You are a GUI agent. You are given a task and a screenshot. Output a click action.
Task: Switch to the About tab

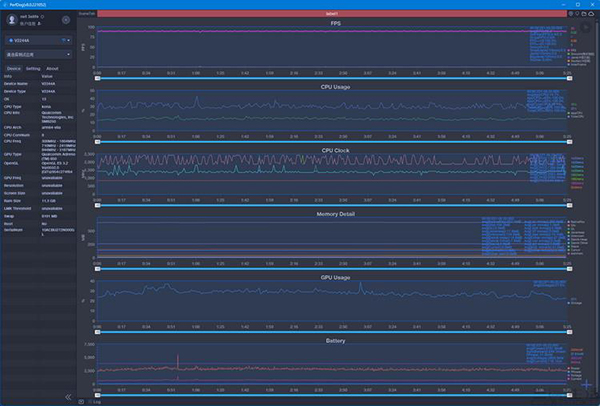pyautogui.click(x=52, y=68)
